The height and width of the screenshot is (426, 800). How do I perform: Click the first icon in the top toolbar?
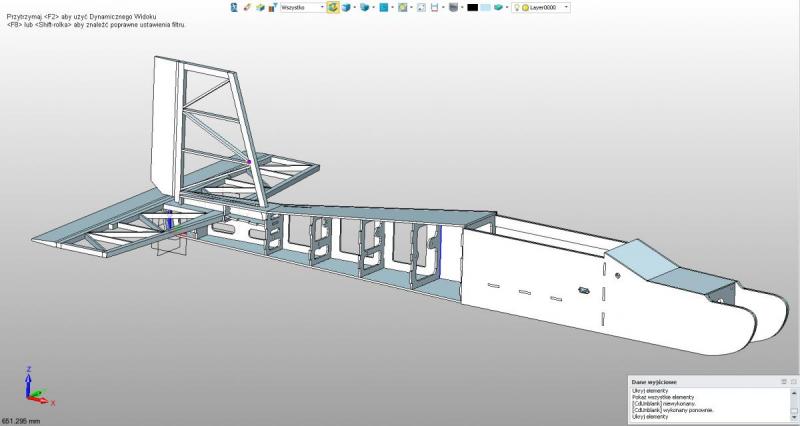click(x=235, y=7)
